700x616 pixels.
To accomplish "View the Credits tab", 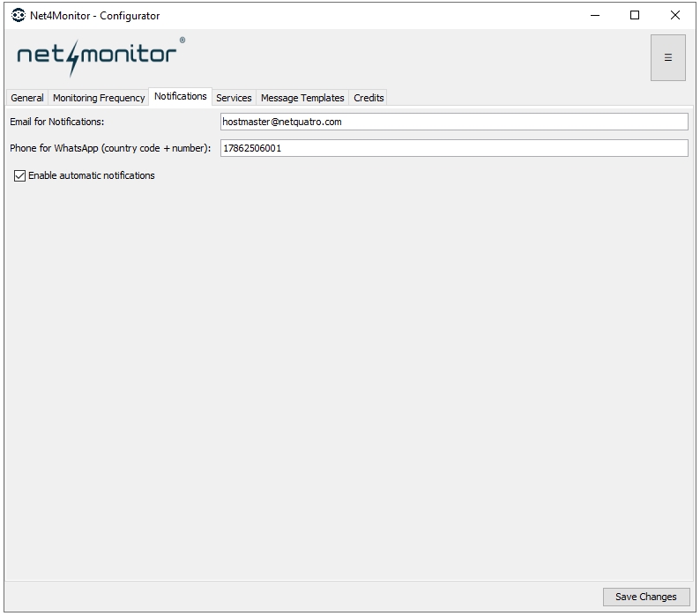I will point(369,98).
